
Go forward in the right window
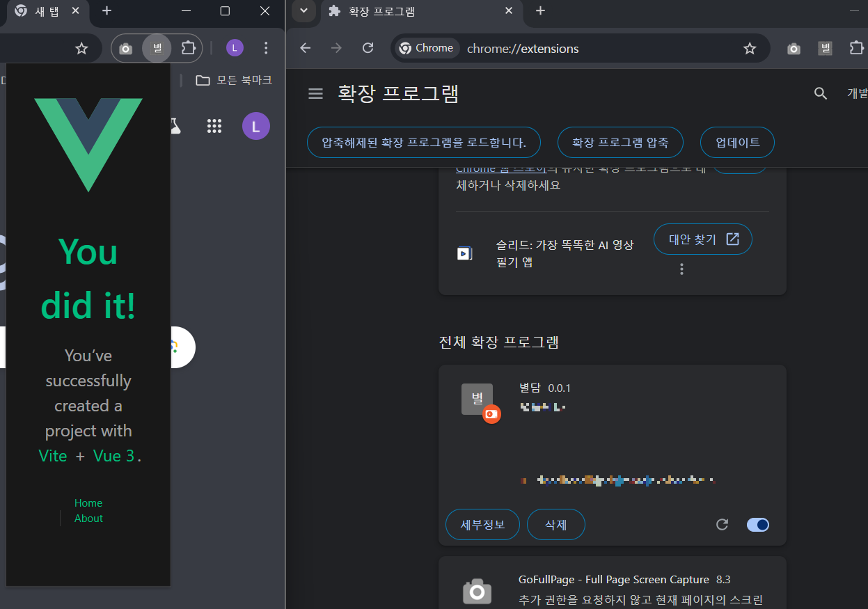pos(336,48)
